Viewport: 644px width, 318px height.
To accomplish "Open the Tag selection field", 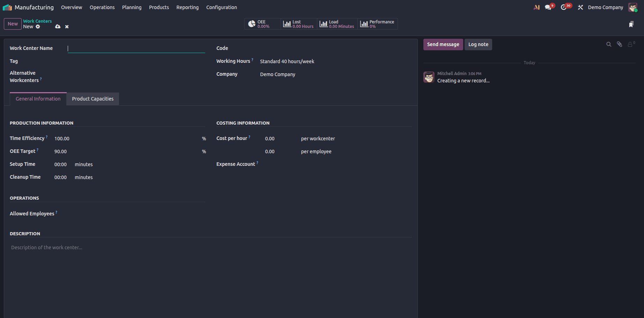I will [105, 61].
